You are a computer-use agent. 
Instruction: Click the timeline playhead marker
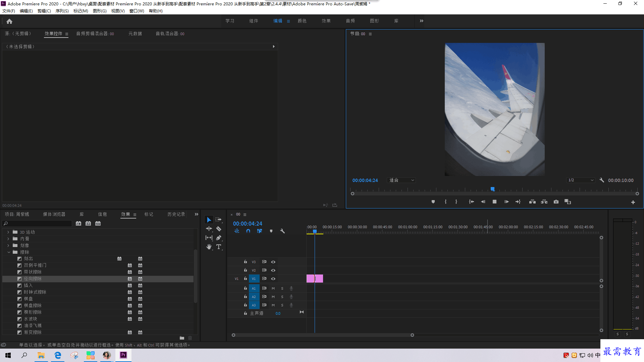click(x=315, y=231)
